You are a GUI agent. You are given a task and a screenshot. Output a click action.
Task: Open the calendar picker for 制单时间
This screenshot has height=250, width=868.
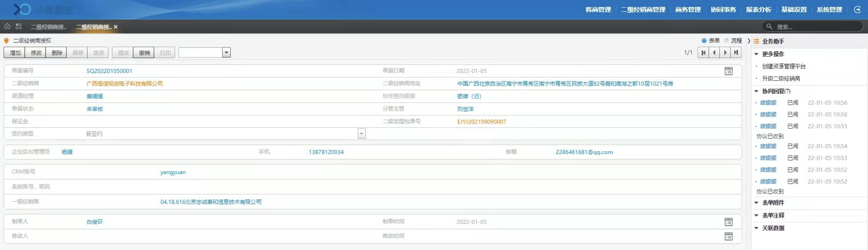click(729, 222)
